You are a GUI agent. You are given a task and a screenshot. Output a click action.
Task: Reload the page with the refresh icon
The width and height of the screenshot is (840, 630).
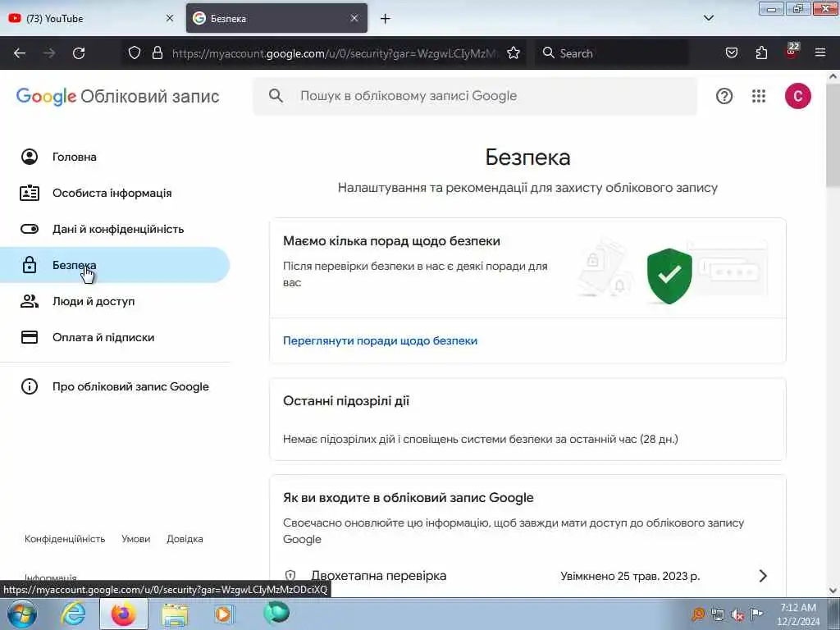coord(79,53)
